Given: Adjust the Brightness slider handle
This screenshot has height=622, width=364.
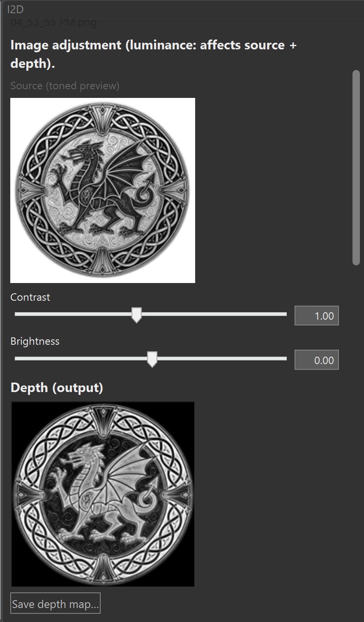Looking at the screenshot, I should point(152,359).
